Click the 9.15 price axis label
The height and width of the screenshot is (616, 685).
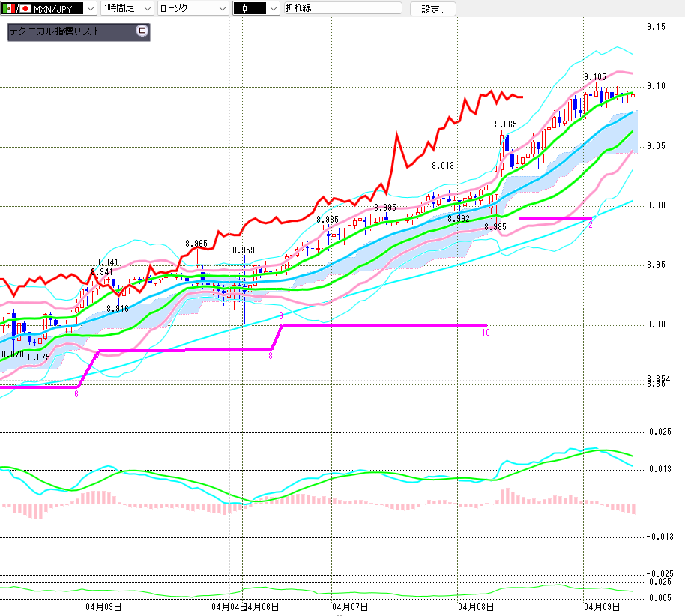tap(656, 27)
